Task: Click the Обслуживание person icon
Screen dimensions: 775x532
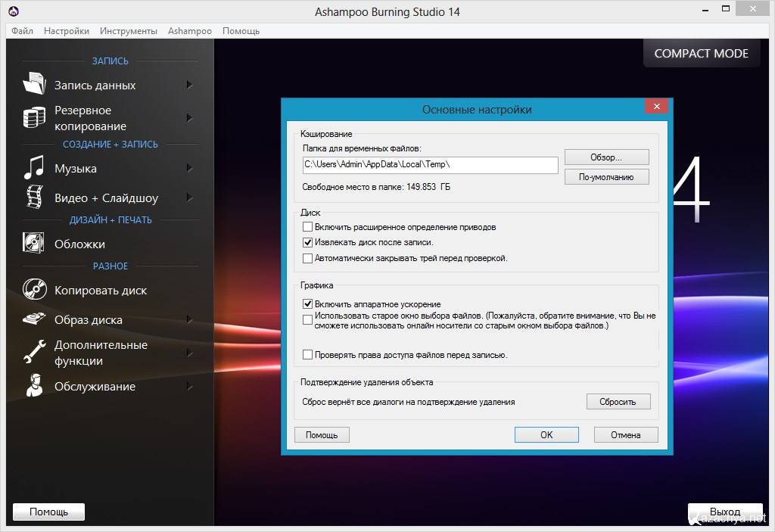Action: pyautogui.click(x=34, y=386)
